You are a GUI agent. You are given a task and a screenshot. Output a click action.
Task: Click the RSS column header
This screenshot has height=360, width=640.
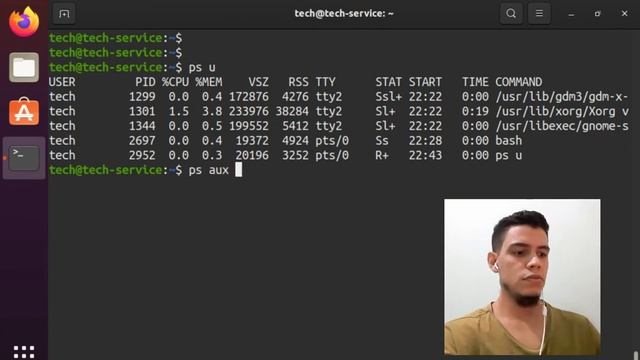point(298,82)
